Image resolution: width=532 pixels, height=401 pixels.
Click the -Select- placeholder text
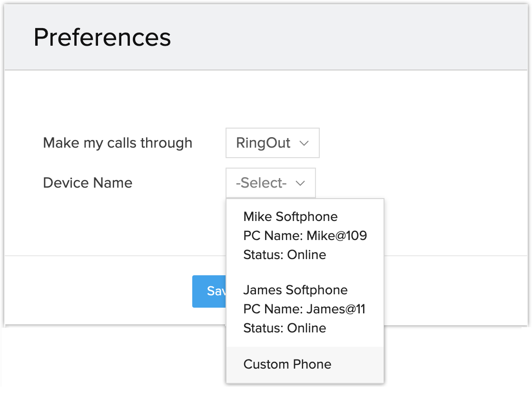pos(261,183)
